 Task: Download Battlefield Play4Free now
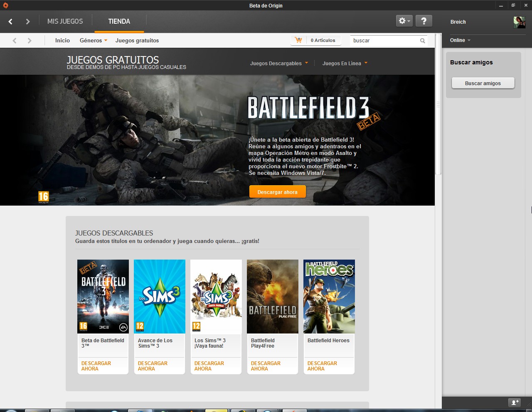[266, 366]
